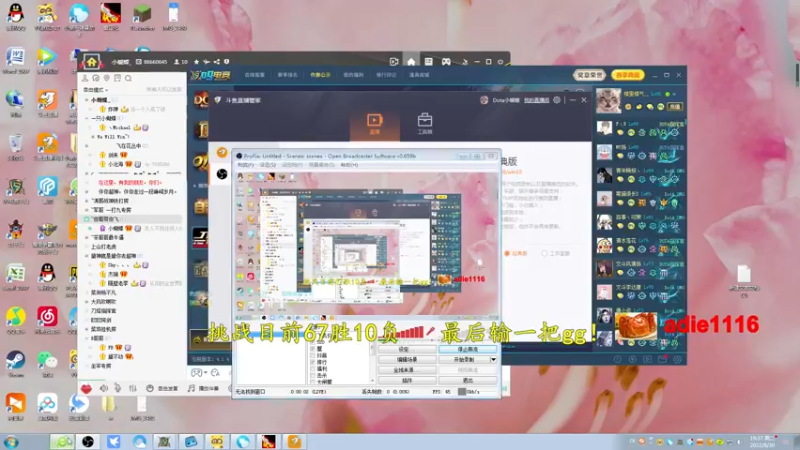Click the mail icon at the 09 platform bottom bar

(x=662, y=359)
